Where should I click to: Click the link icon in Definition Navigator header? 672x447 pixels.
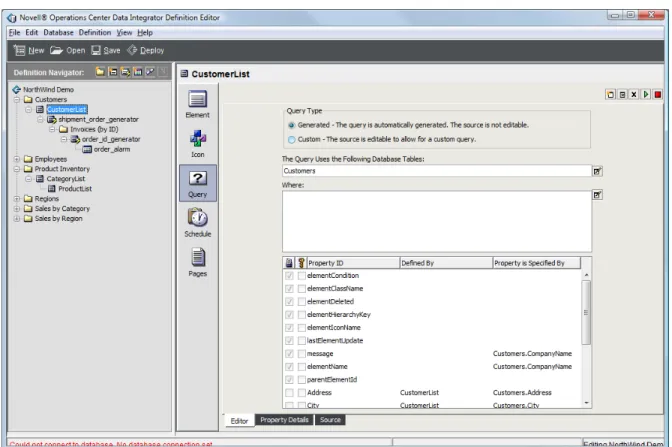click(150, 72)
